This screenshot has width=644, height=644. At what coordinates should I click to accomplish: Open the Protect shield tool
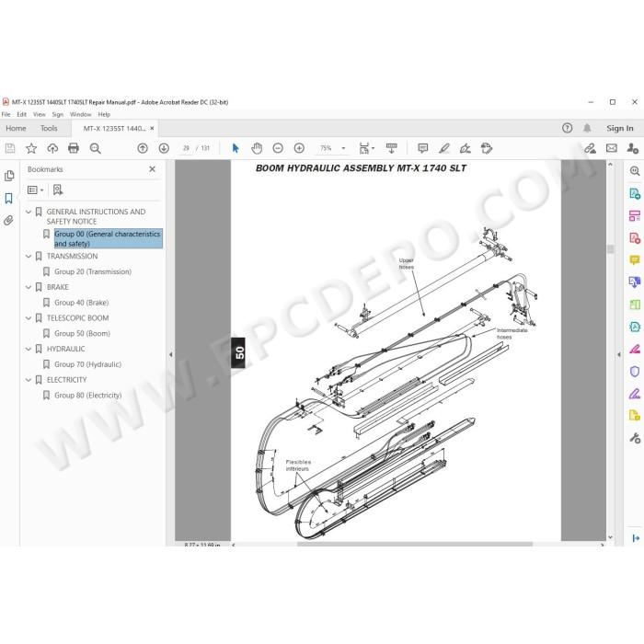pos(635,372)
